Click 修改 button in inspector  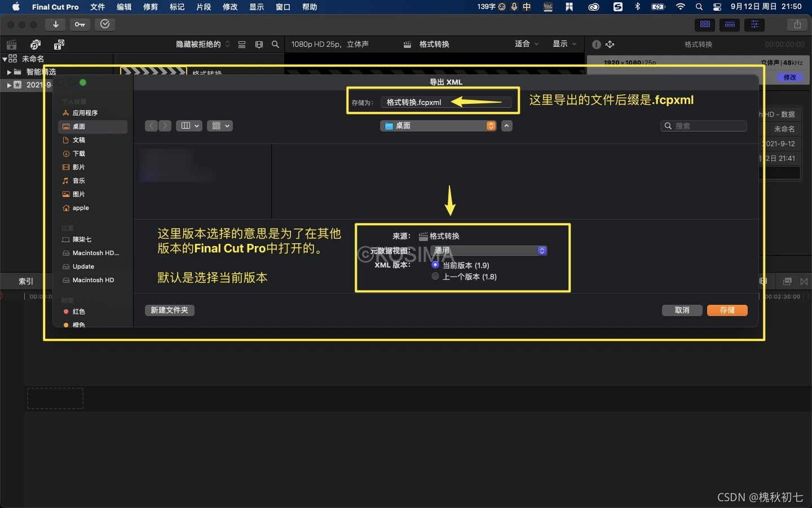click(789, 77)
